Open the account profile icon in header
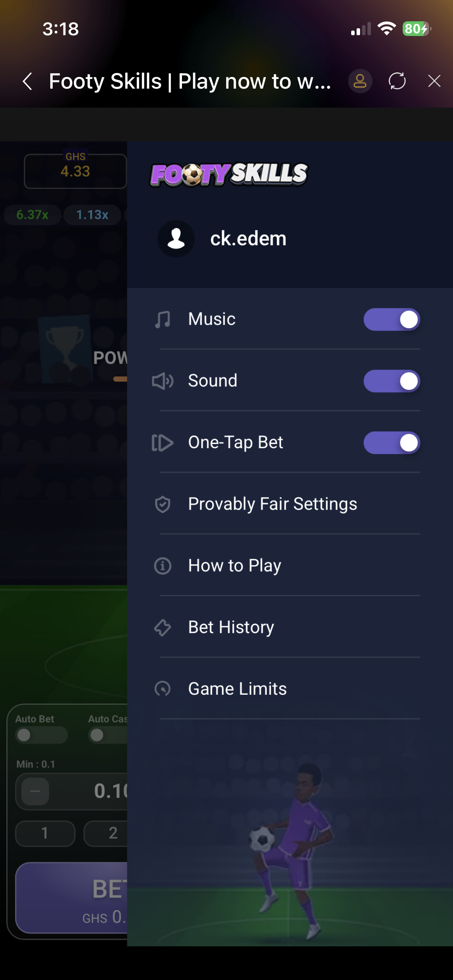This screenshot has height=980, width=453. [360, 81]
